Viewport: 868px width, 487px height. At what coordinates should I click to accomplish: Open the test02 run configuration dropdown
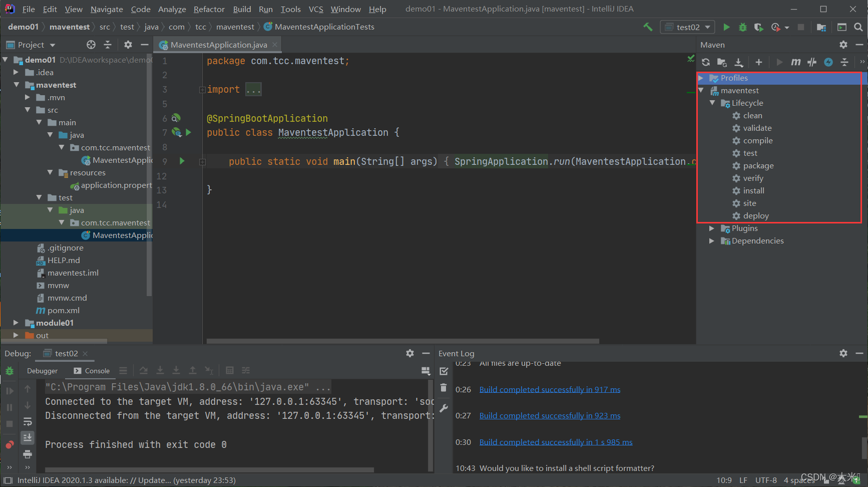coord(688,27)
